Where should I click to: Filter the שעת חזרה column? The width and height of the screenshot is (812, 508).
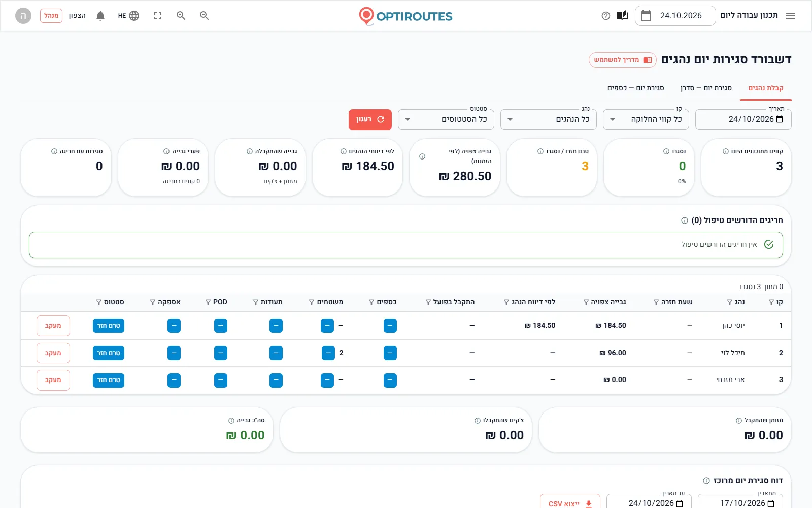pos(656,302)
